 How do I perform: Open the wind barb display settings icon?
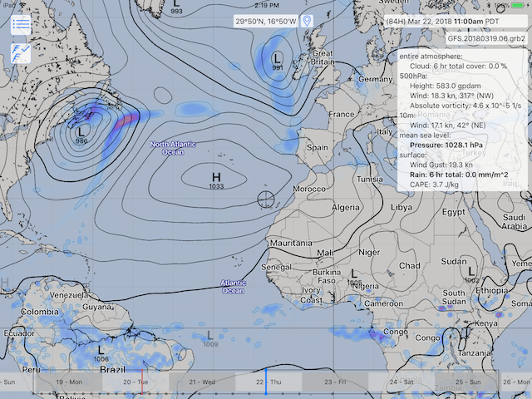click(x=21, y=53)
